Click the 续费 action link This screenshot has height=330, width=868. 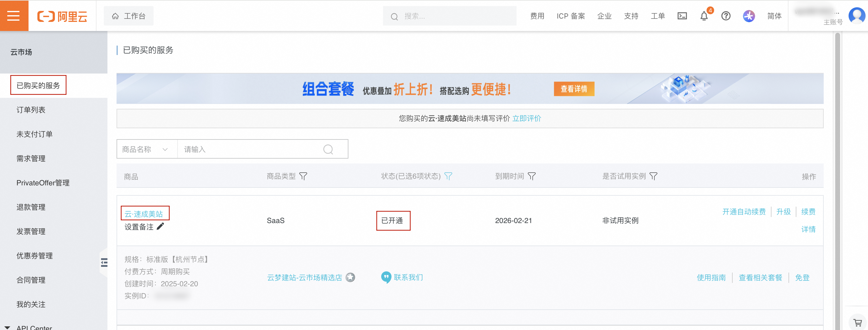808,211
